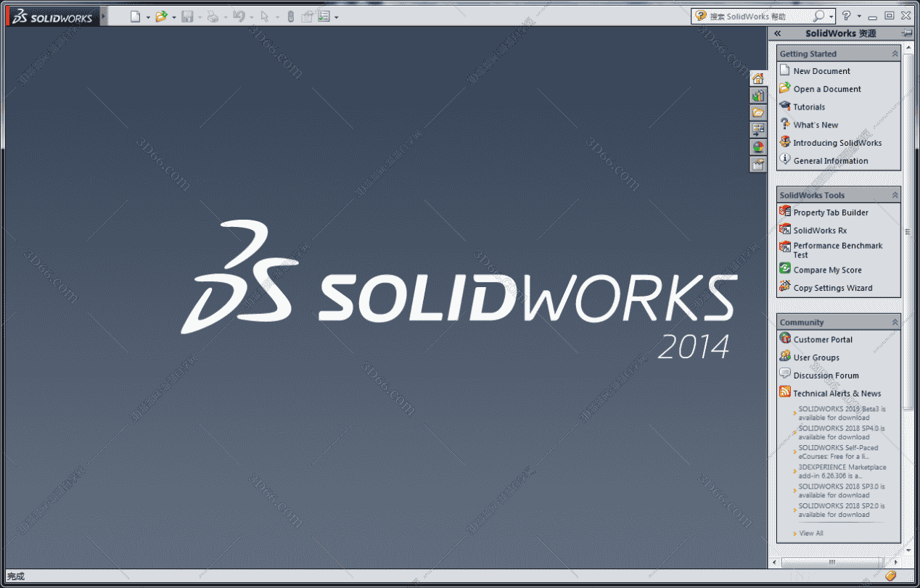
Task: Collapse the Community section header
Action: (x=897, y=322)
